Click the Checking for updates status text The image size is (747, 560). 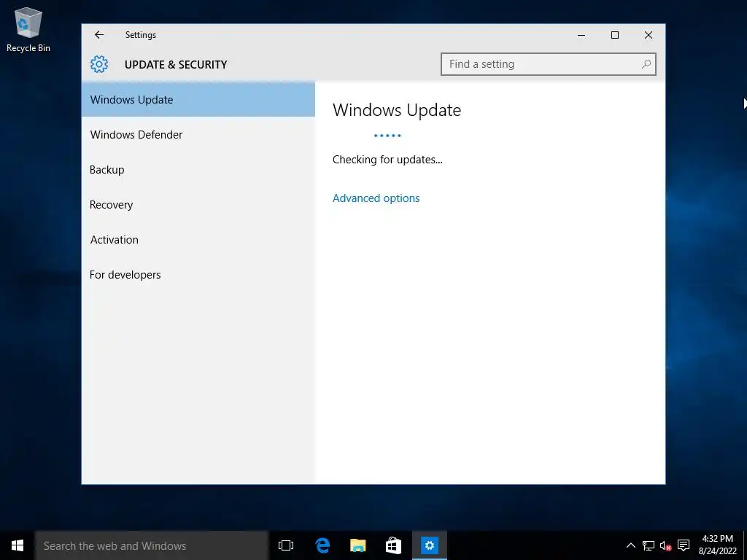[x=387, y=160]
